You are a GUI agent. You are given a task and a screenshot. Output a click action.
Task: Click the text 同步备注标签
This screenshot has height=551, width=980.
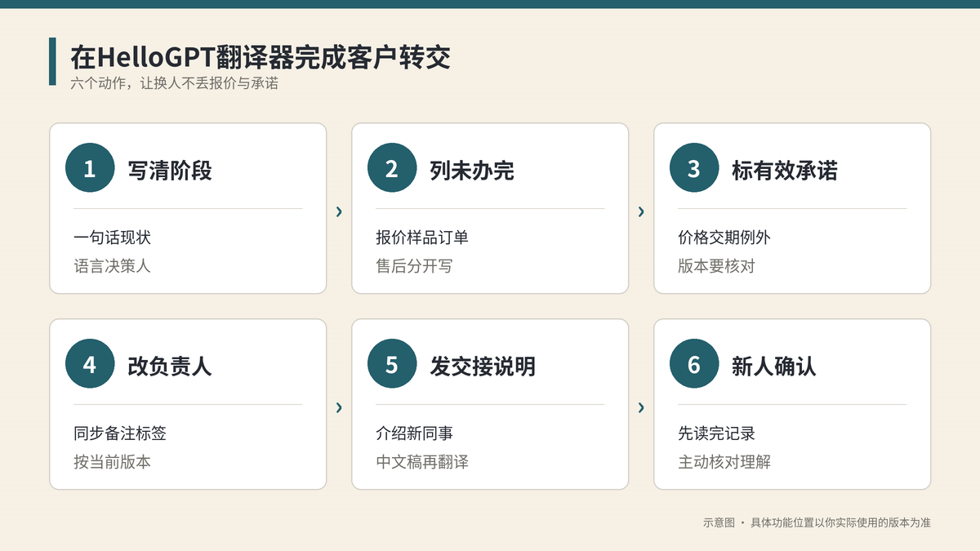pos(120,433)
